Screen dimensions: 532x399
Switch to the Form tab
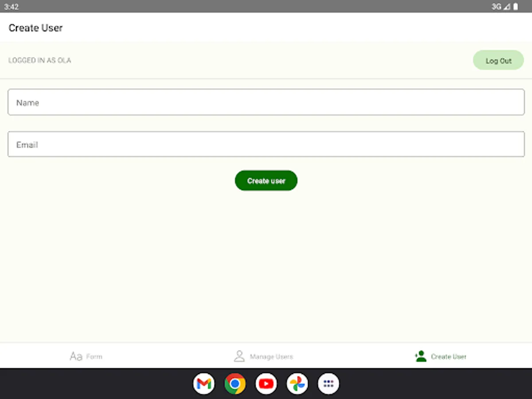pos(86,356)
